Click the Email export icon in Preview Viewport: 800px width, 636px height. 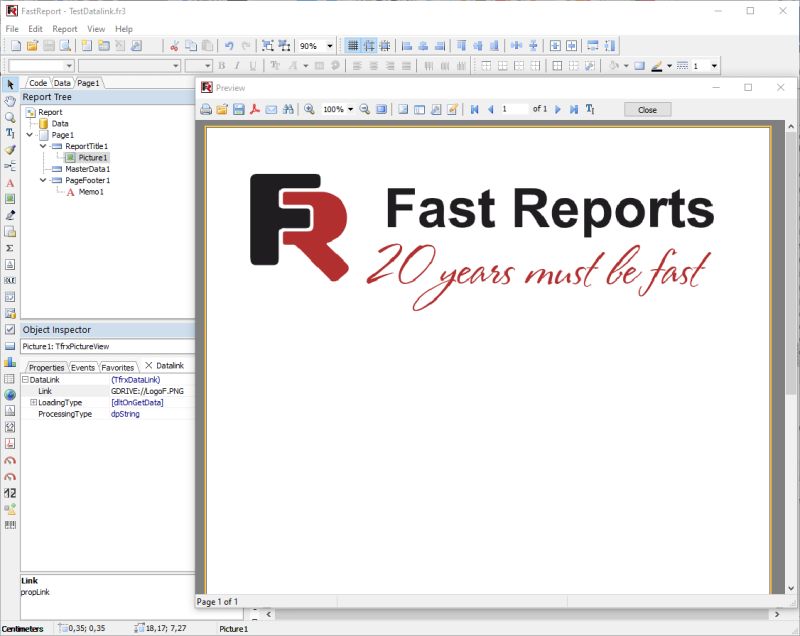pos(269,110)
